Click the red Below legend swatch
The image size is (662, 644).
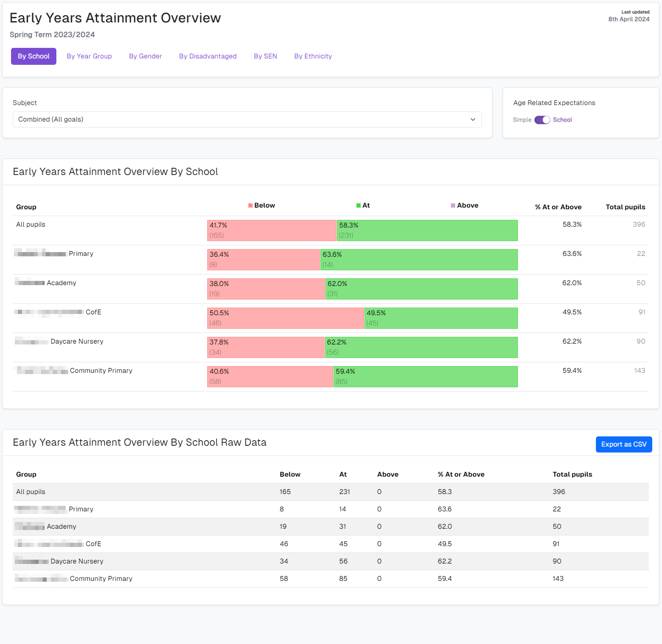pyautogui.click(x=250, y=205)
